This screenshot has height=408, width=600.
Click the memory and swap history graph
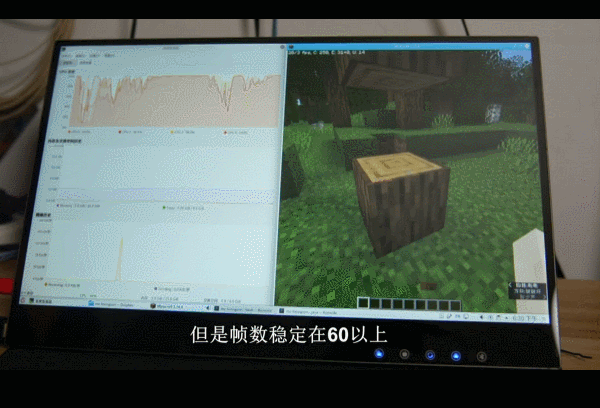point(167,173)
